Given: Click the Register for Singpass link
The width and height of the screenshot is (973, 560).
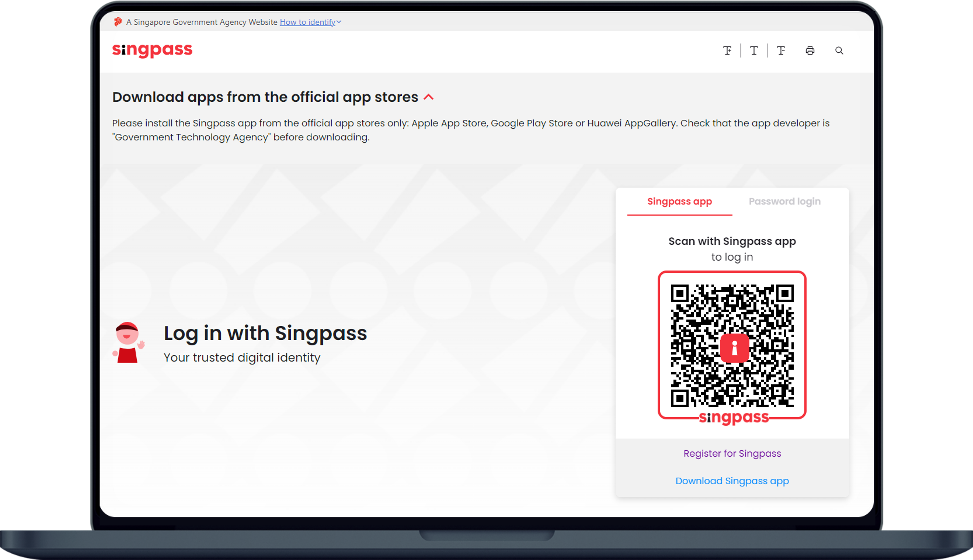Looking at the screenshot, I should coord(732,453).
